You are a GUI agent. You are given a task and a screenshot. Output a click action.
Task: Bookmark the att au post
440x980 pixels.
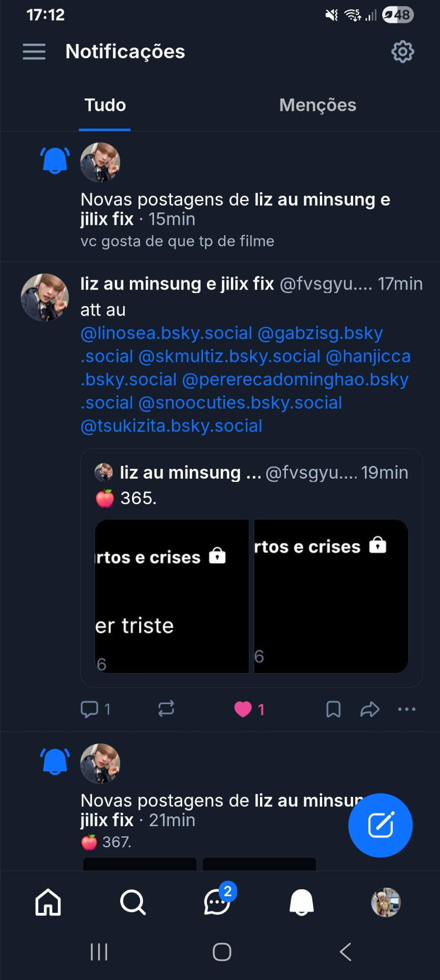click(x=334, y=709)
